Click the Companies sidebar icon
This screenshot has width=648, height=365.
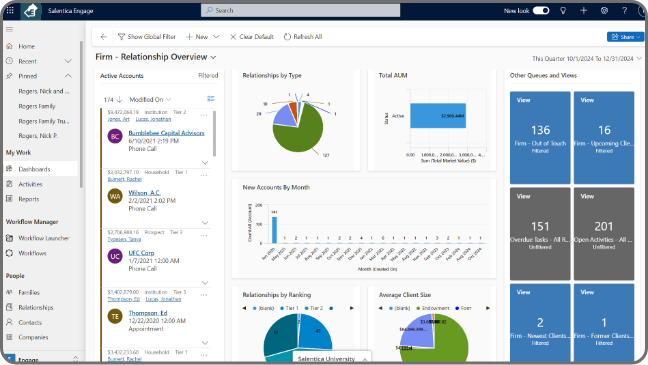coord(10,337)
